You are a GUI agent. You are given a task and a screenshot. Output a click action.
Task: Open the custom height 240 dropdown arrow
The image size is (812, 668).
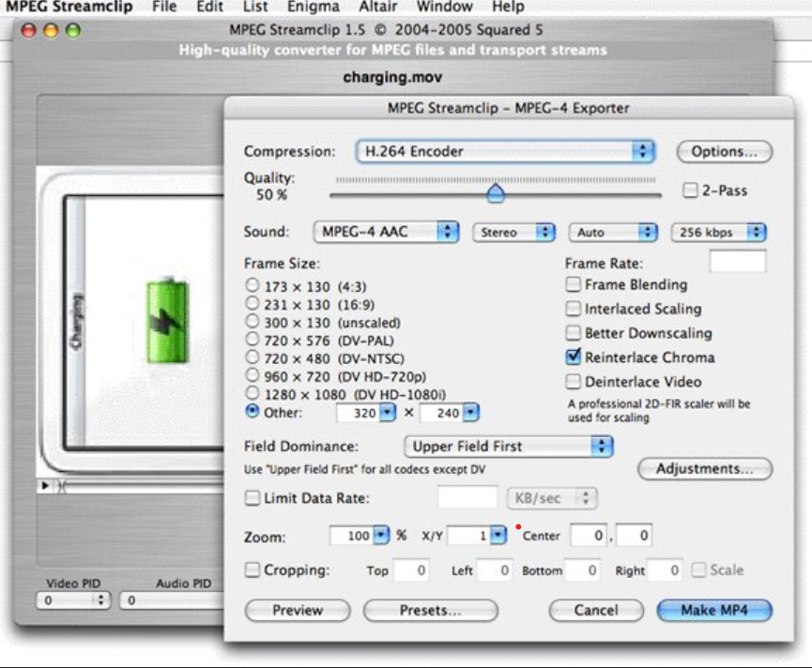pos(470,413)
